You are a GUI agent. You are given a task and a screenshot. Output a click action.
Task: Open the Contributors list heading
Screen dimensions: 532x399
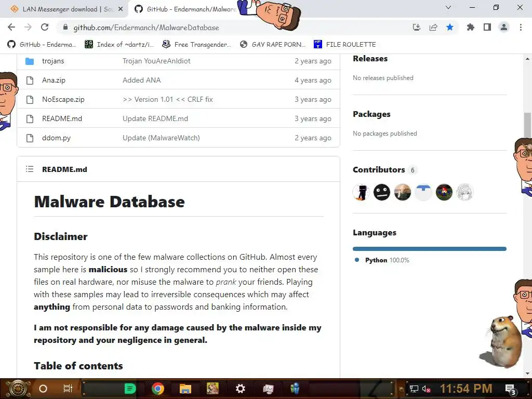[x=379, y=170]
